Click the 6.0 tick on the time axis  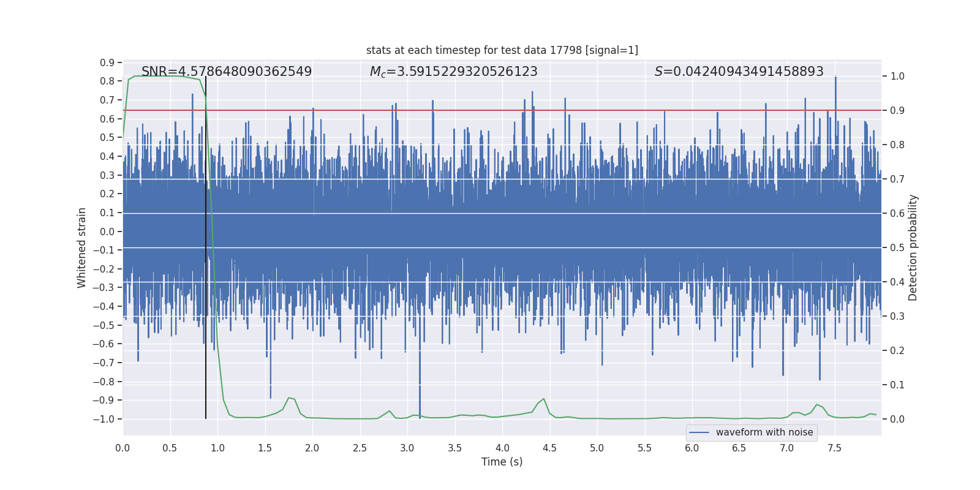[x=692, y=448]
